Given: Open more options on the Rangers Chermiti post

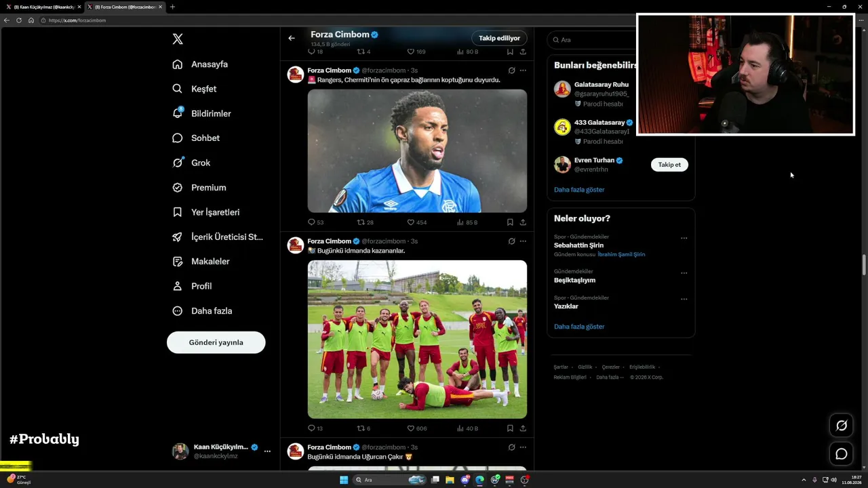Looking at the screenshot, I should 523,70.
